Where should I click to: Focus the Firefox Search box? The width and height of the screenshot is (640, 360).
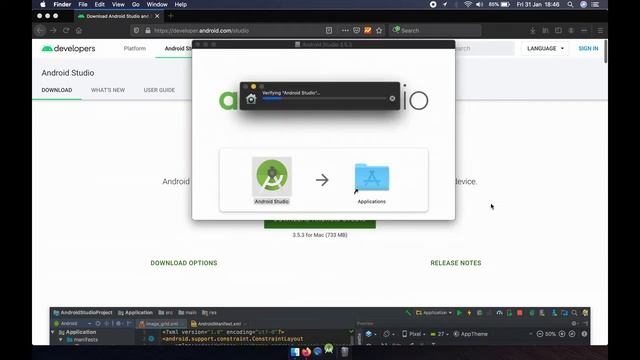point(435,30)
